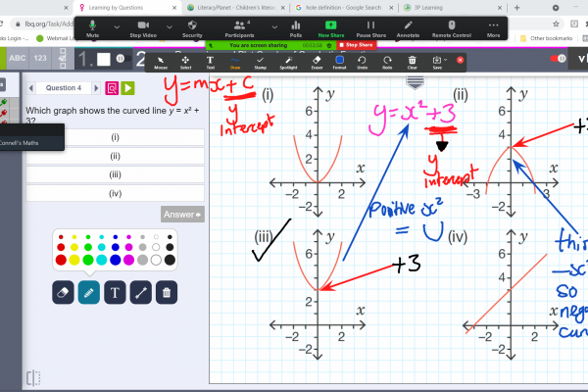Clear annotations using the Clear icon
The height and width of the screenshot is (392, 588).
click(x=412, y=64)
